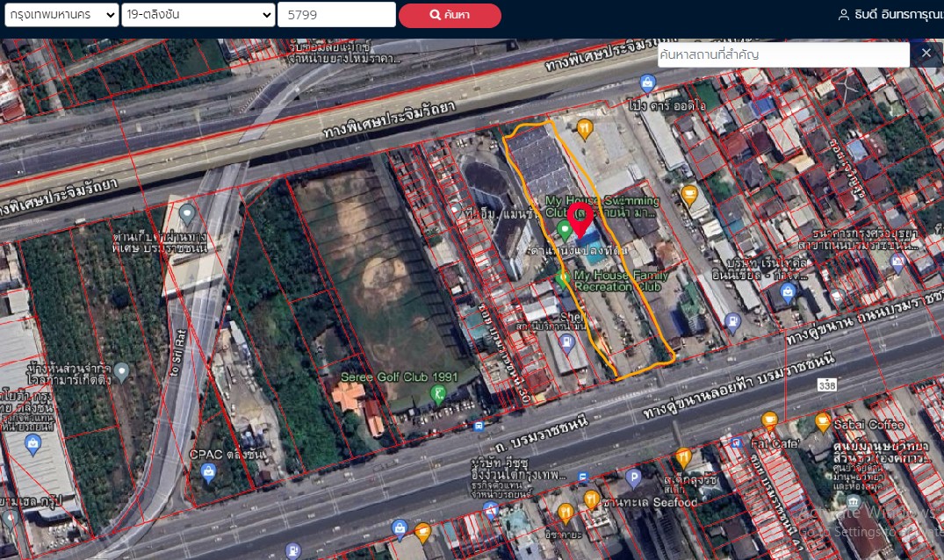Close the place search panel with X

click(926, 53)
